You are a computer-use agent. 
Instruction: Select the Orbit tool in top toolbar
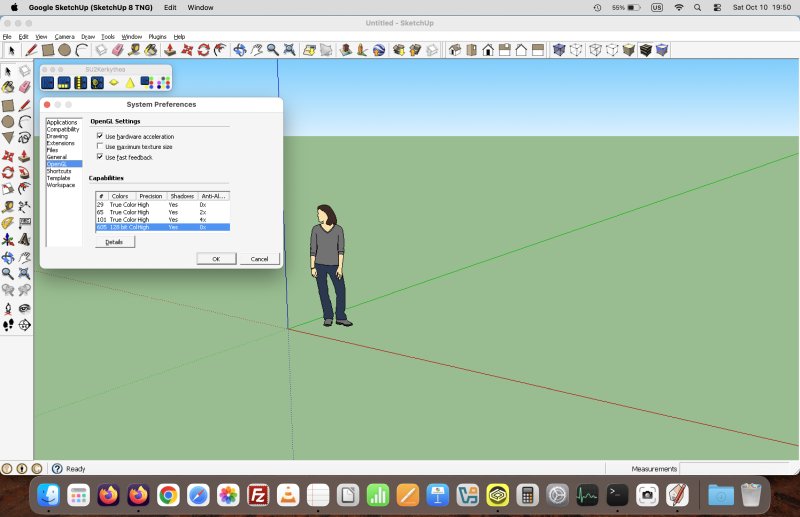(x=239, y=50)
